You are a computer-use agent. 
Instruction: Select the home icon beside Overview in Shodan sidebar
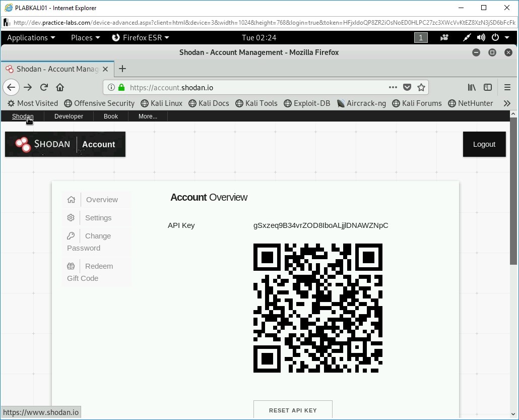click(71, 199)
